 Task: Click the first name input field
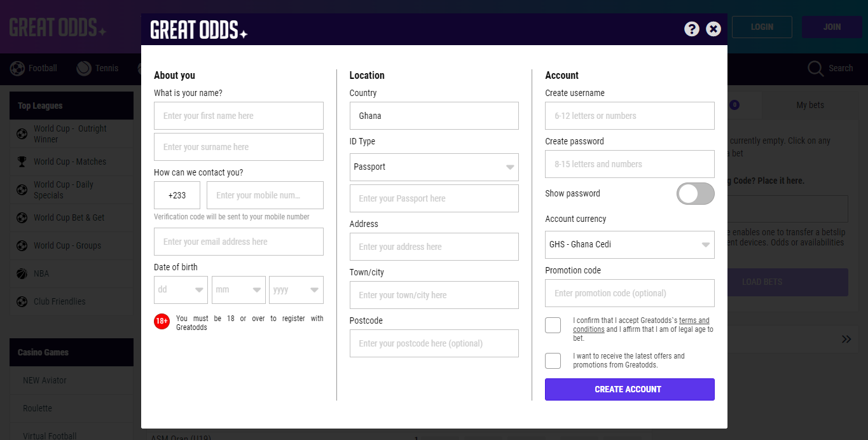pos(238,116)
